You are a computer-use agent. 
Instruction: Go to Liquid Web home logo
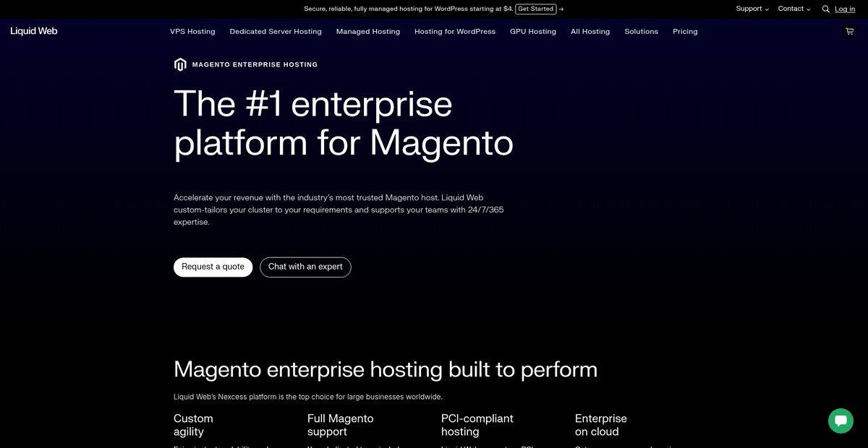tap(34, 31)
